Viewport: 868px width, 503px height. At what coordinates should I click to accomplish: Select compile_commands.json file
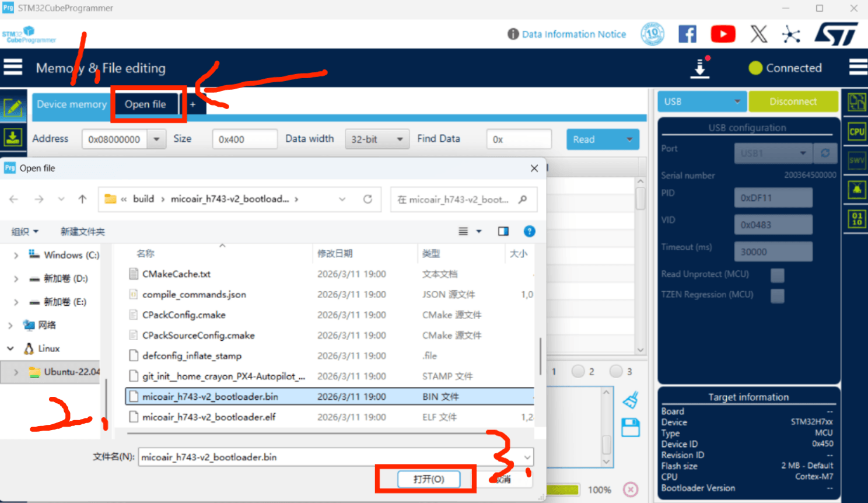330,294
